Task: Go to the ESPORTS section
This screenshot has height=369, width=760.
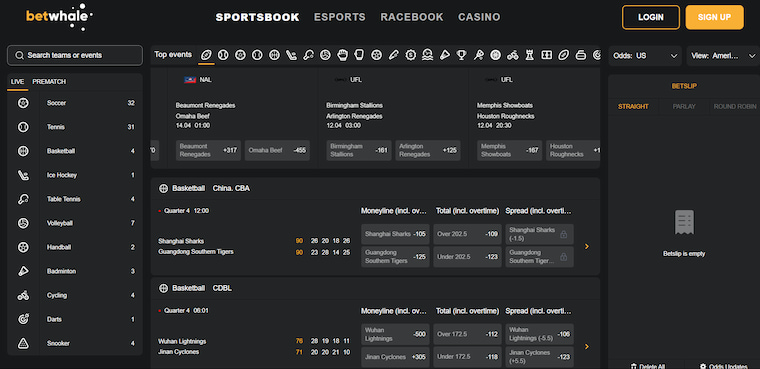Action: [x=340, y=17]
